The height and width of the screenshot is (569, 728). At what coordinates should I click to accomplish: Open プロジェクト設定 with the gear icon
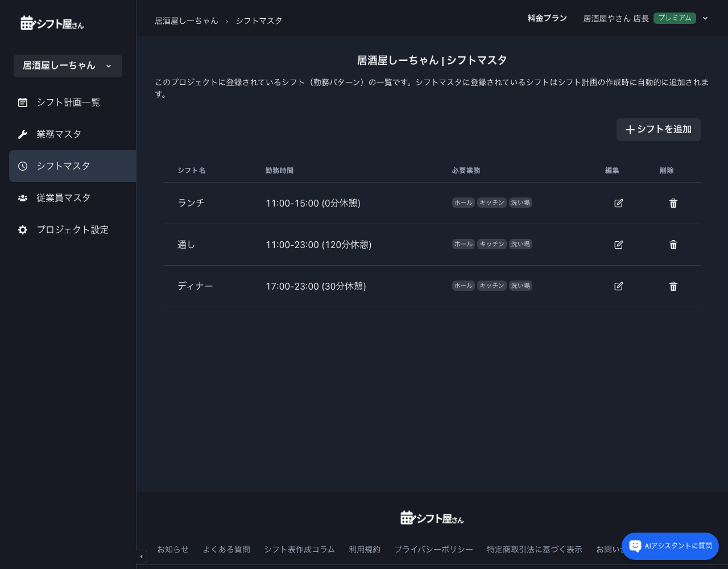(23, 230)
